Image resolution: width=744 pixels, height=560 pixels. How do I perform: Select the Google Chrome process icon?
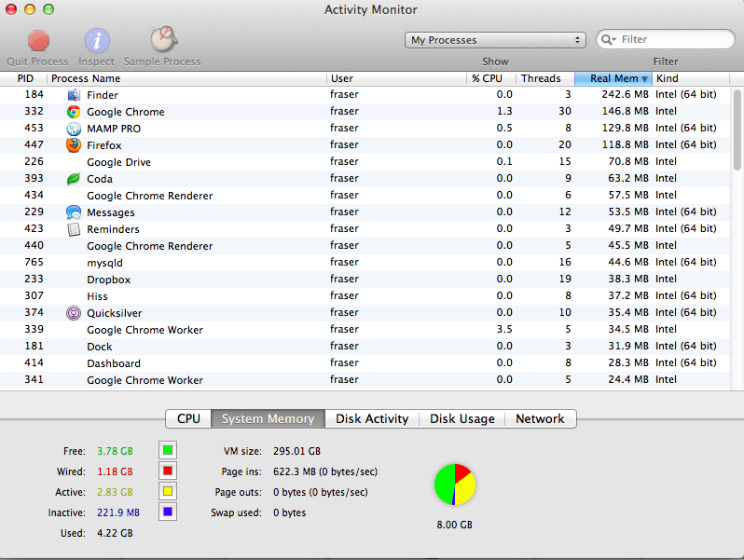(74, 112)
